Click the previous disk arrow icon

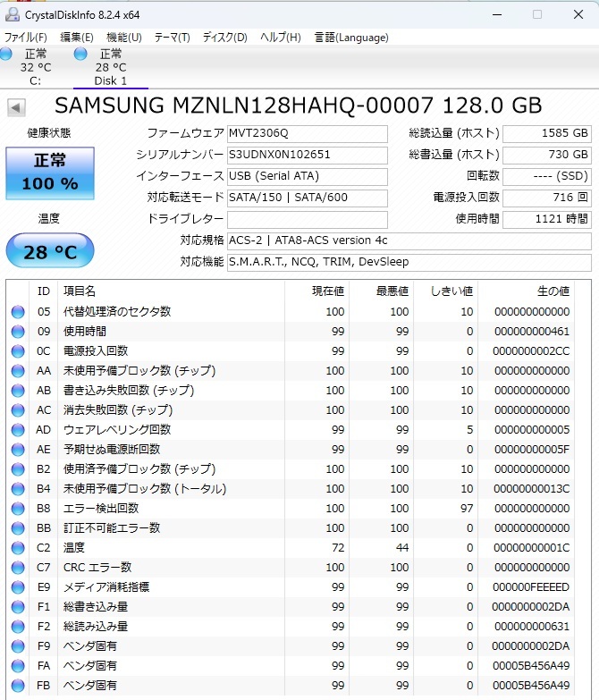pos(16,107)
